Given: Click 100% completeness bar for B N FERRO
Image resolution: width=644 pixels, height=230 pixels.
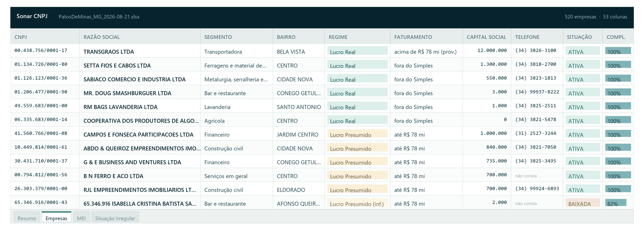Looking at the screenshot, I should click(618, 175).
